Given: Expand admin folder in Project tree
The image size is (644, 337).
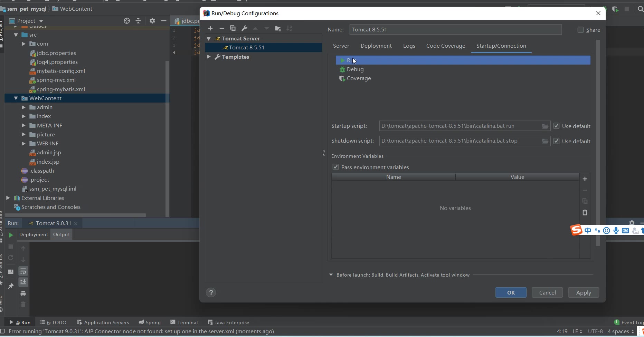Looking at the screenshot, I should pos(23,107).
